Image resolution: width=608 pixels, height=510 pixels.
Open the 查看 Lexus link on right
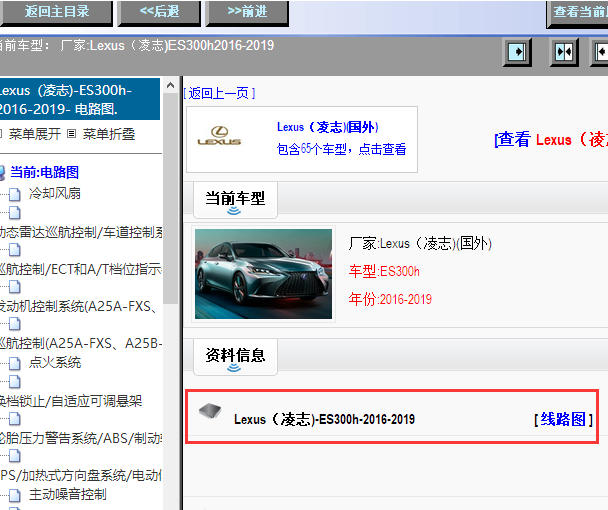click(551, 139)
